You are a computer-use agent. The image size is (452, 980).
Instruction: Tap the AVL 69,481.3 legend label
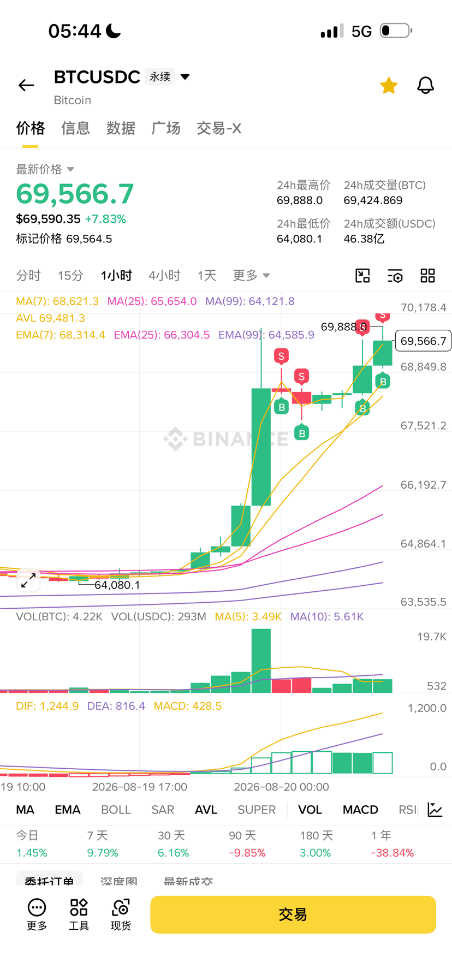[x=50, y=318]
